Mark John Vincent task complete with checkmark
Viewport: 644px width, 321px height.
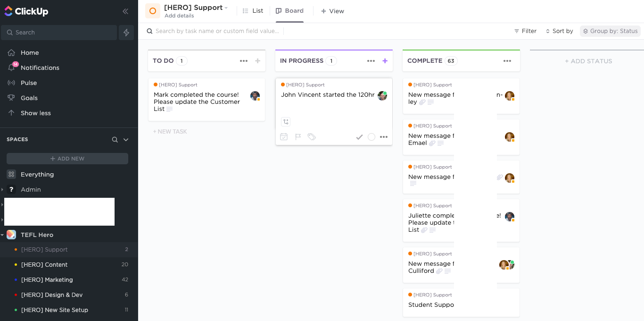point(359,137)
